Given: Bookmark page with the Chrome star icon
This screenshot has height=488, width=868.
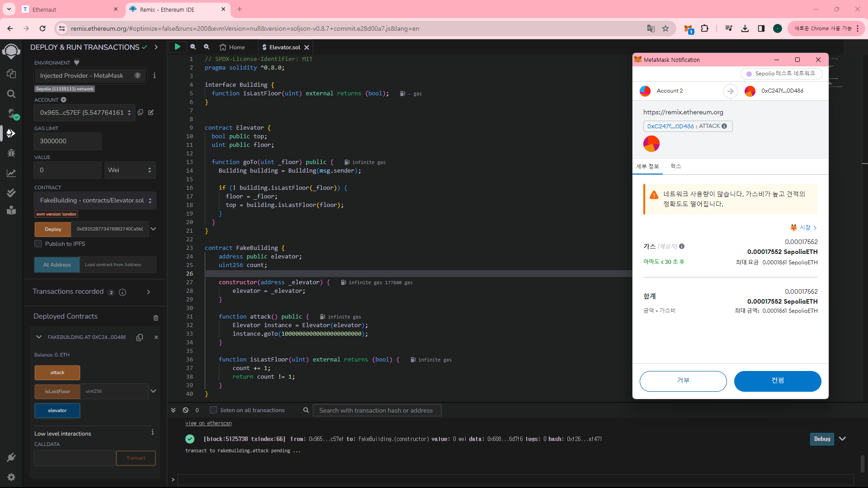Looking at the screenshot, I should coord(665,28).
